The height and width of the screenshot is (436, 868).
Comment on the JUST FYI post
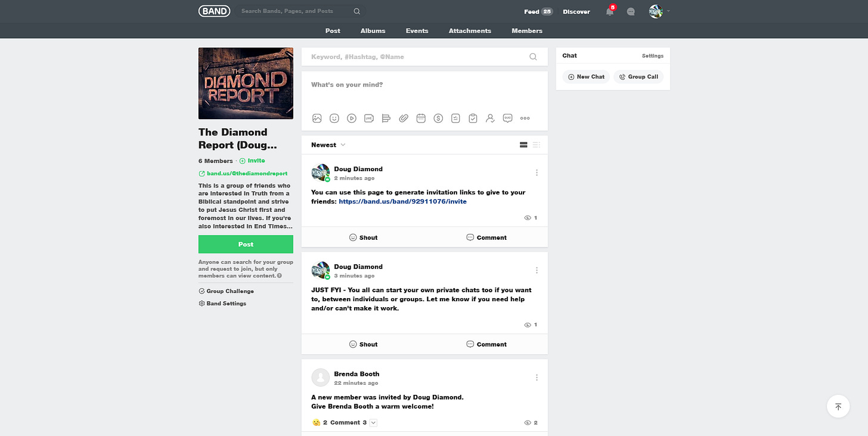486,344
